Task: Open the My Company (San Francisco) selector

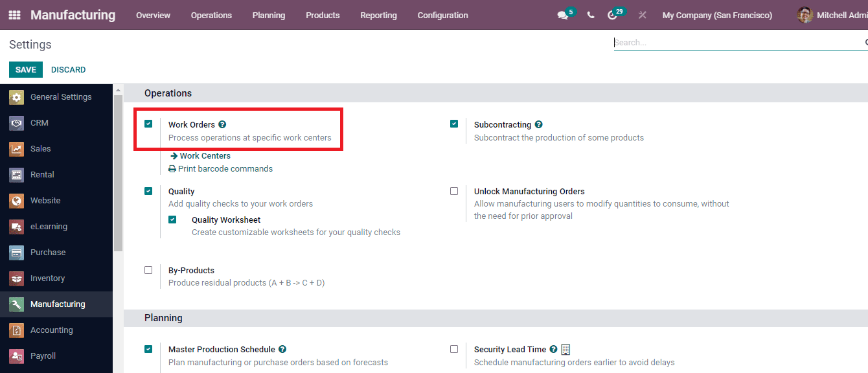Action: (x=717, y=15)
